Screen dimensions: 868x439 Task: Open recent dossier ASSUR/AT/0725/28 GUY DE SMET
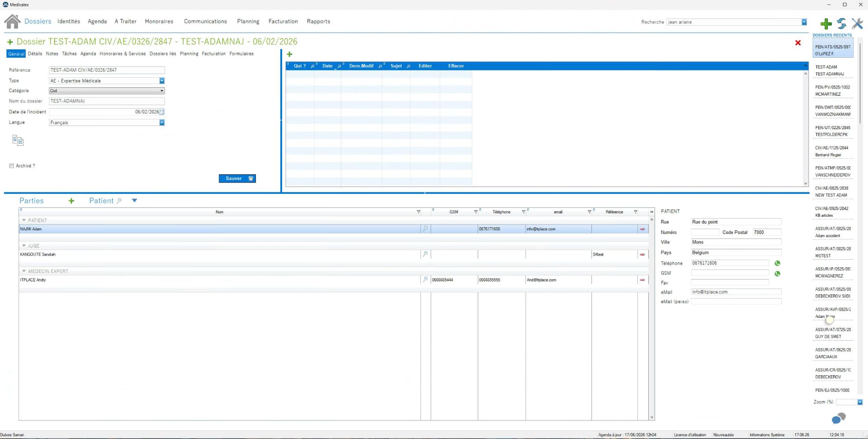833,333
